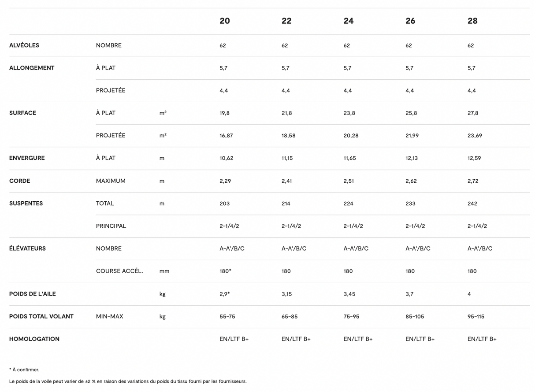Click the POIDS DE L'AILE label

coord(33,294)
